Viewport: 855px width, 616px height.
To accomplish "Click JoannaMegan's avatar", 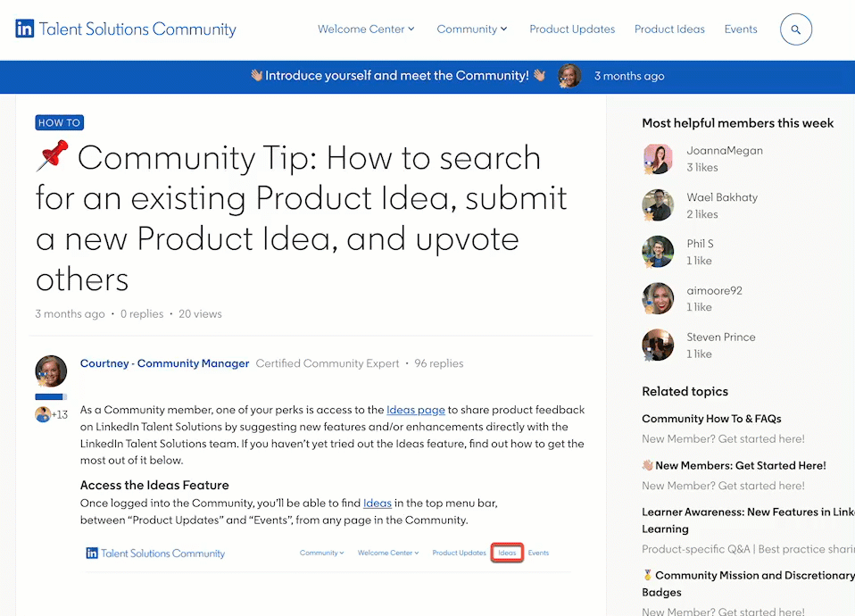I will tap(658, 159).
